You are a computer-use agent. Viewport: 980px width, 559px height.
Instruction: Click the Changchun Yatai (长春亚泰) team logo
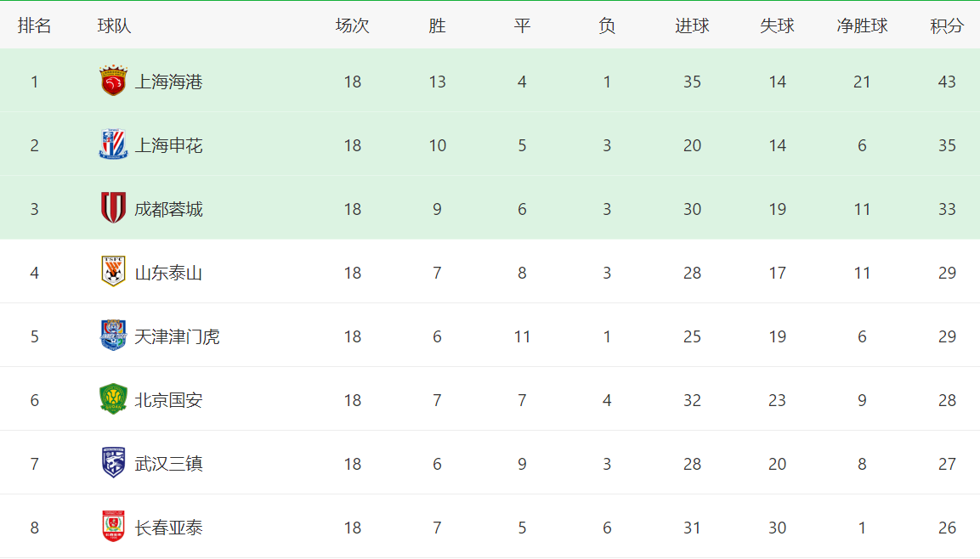[113, 527]
